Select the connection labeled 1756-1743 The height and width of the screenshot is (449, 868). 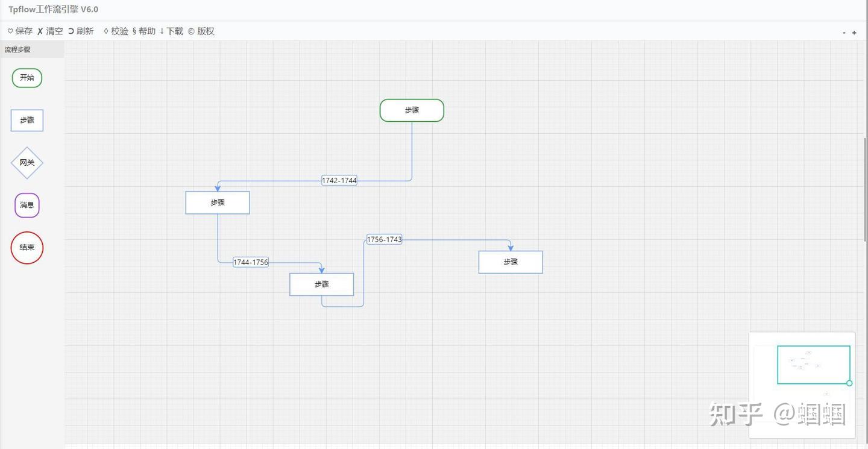(384, 239)
